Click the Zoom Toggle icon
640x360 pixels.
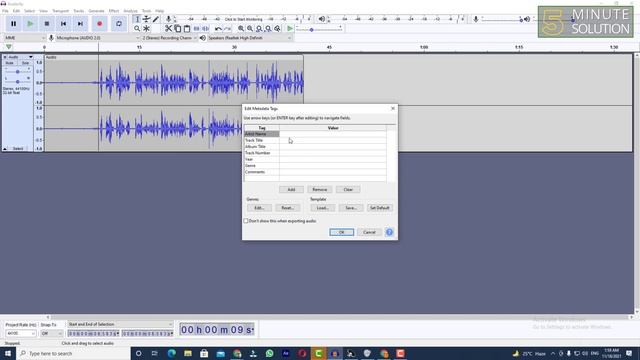point(277,29)
